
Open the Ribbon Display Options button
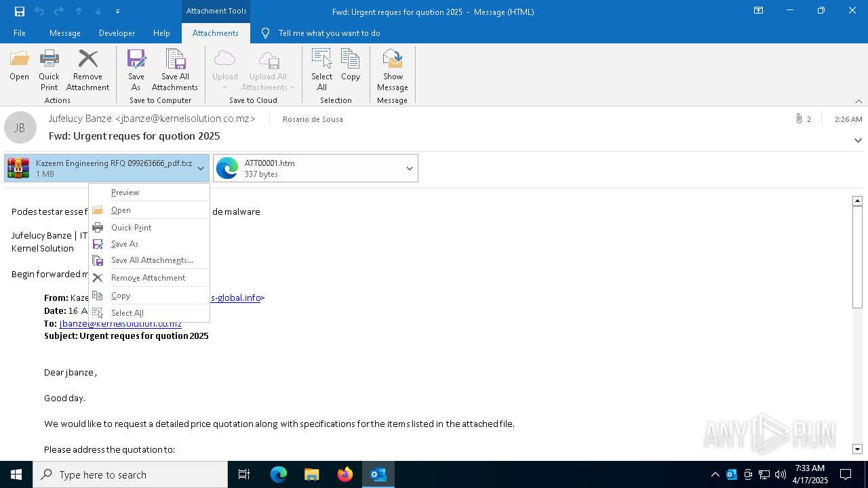point(759,11)
